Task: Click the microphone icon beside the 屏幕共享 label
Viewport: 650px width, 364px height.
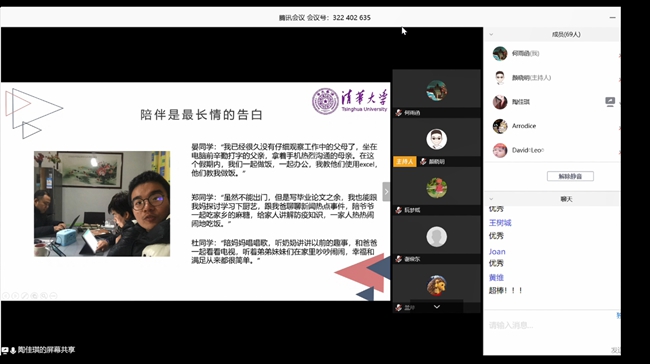Action: coord(13,350)
